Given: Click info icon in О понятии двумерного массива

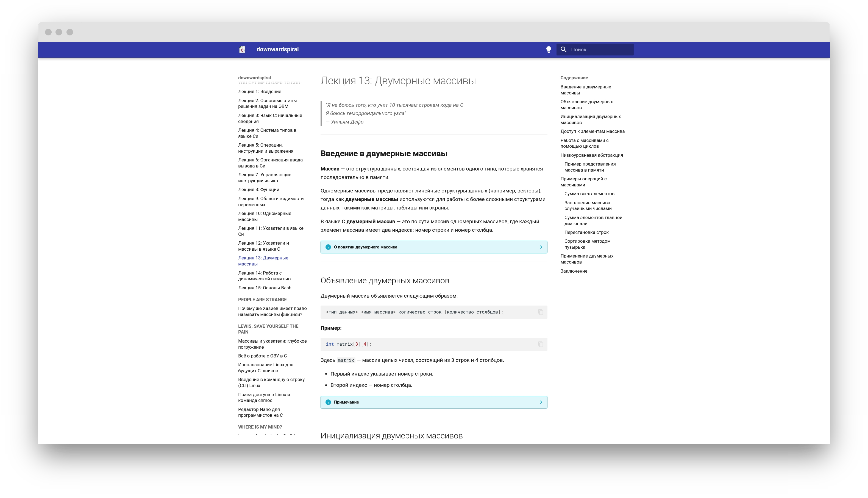Looking at the screenshot, I should tap(328, 247).
